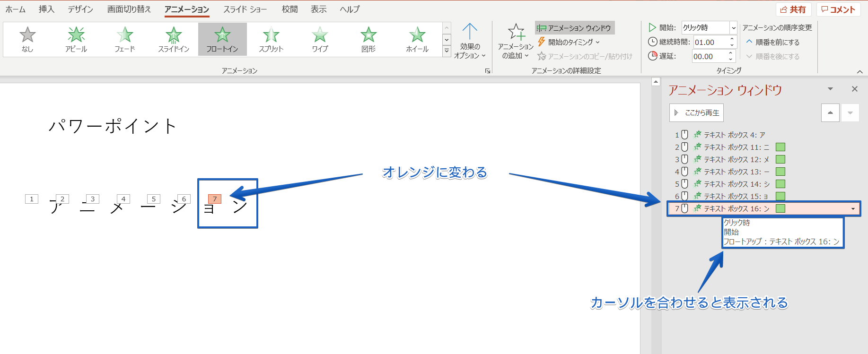Select the パワーポイント title text
The width and height of the screenshot is (868, 354).
(113, 126)
